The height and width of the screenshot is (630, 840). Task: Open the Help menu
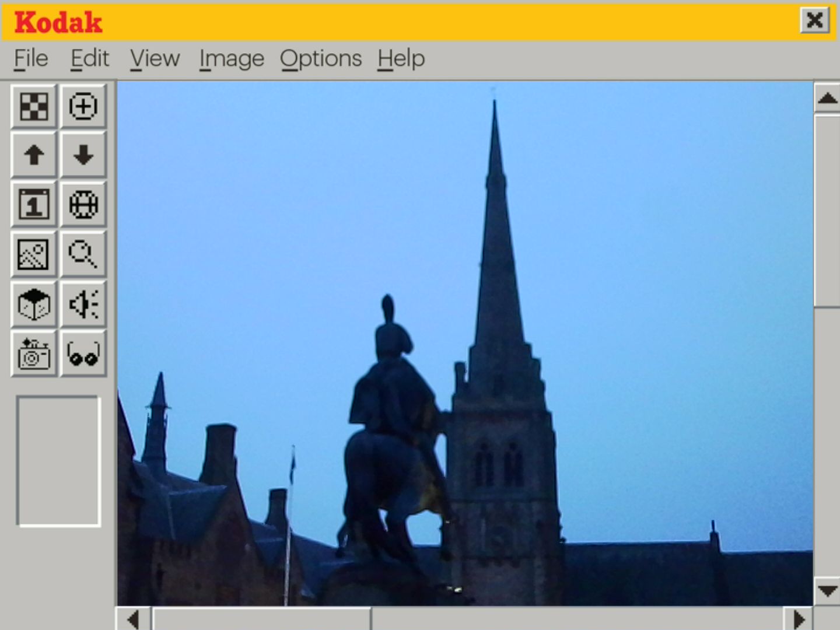[x=401, y=59]
